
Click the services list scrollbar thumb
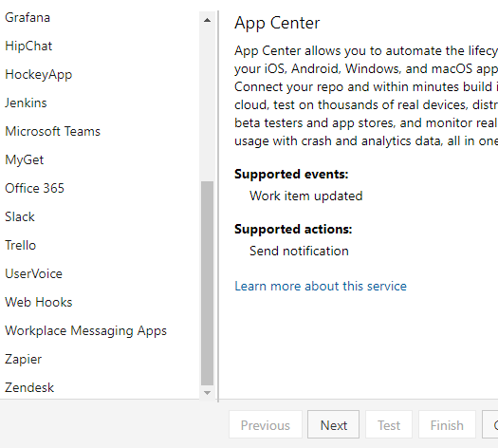point(208,284)
